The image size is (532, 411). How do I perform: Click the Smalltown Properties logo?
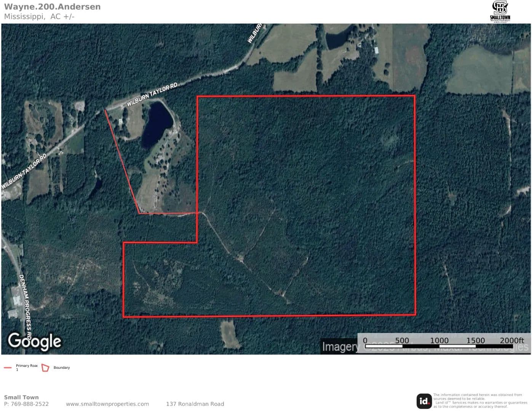point(500,11)
